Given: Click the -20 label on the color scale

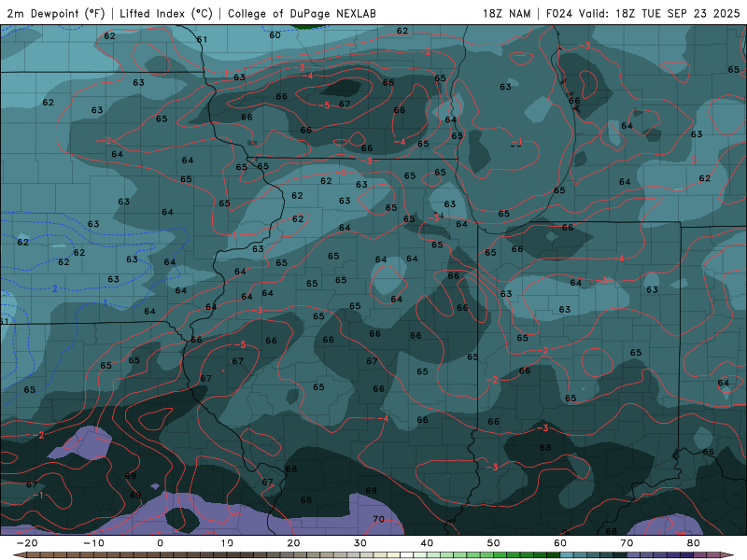Looking at the screenshot, I should pos(27,543).
